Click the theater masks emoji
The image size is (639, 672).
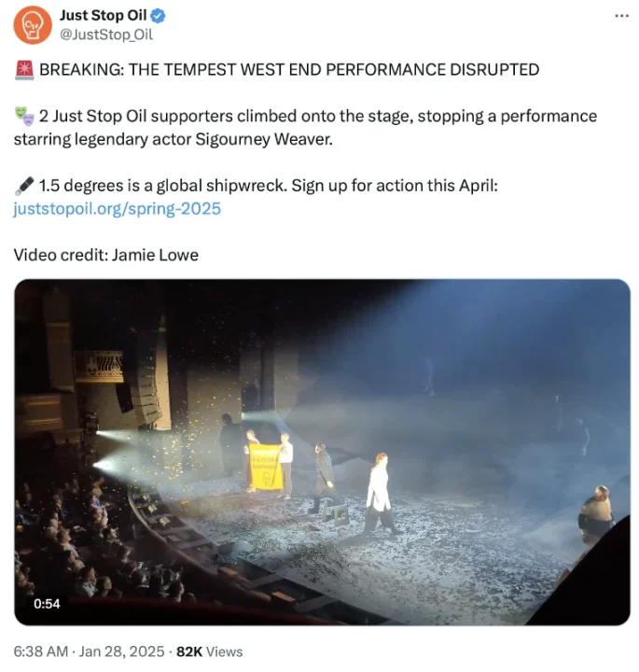click(x=24, y=116)
